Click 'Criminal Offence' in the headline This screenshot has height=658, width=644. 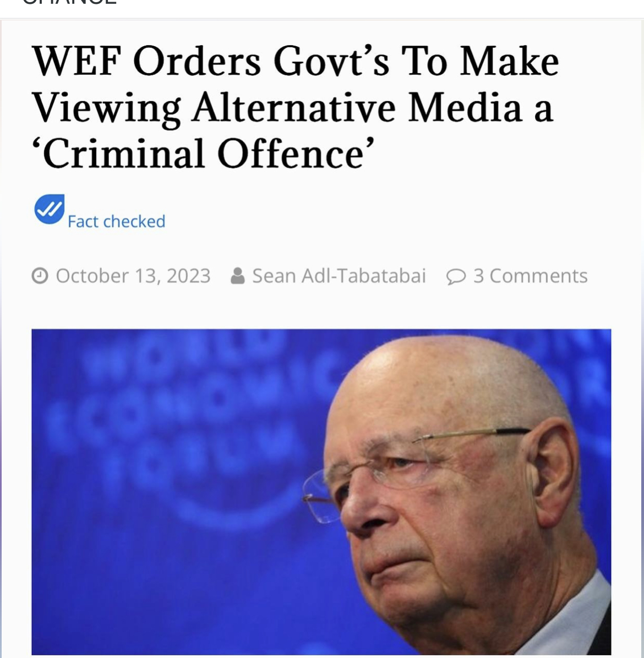pyautogui.click(x=203, y=153)
